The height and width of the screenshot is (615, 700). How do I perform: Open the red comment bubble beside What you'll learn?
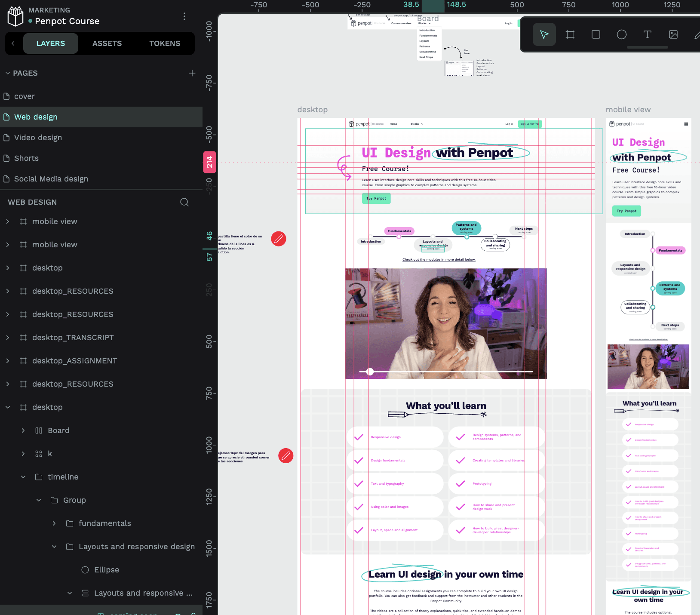286,456
